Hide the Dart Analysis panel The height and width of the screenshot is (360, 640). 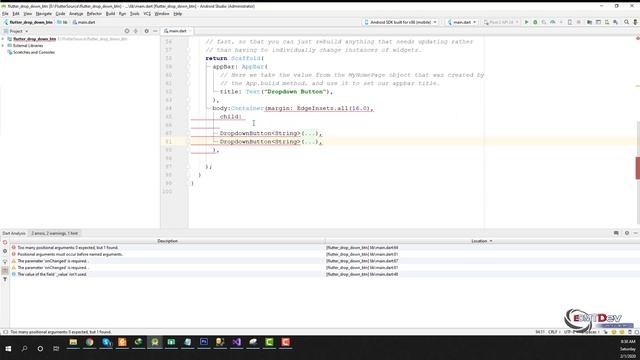[x=636, y=233]
